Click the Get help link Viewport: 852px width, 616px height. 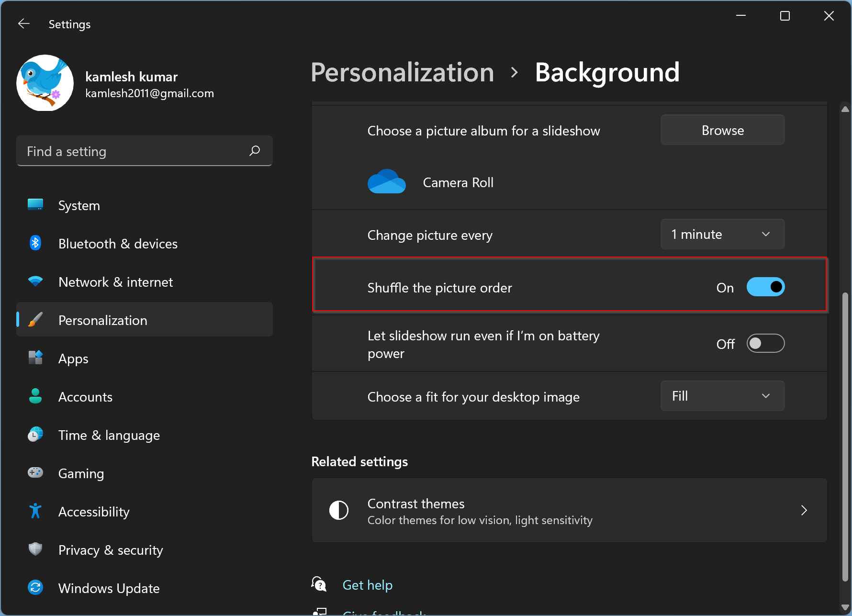[368, 585]
